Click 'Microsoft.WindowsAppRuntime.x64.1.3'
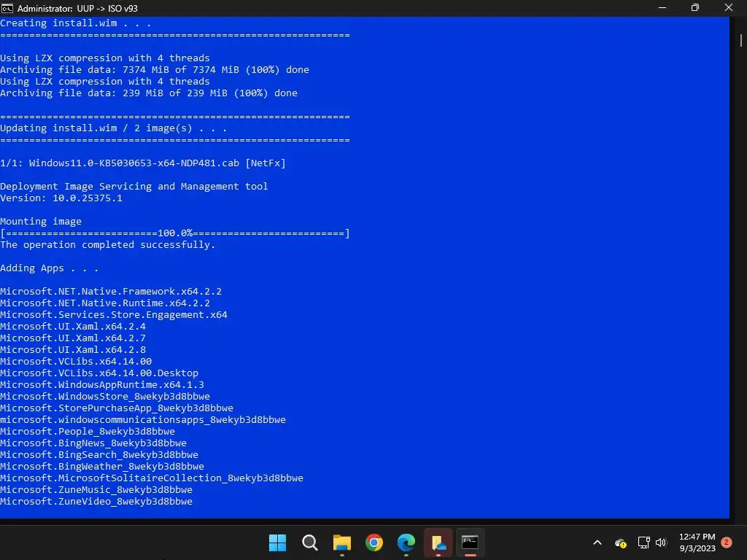Viewport: 747px width, 560px height. coord(102,385)
